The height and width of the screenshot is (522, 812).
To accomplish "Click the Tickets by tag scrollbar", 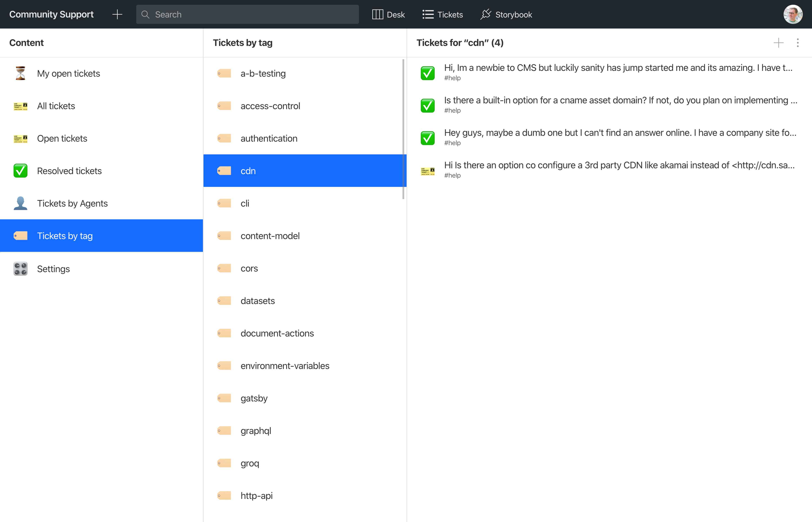I will pyautogui.click(x=403, y=129).
